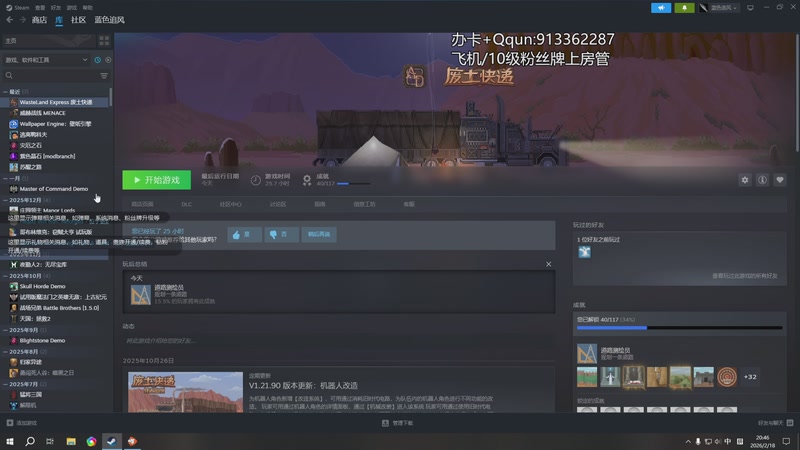Open the 讨论区 discussions tab
Image resolution: width=800 pixels, height=450 pixels.
point(278,204)
